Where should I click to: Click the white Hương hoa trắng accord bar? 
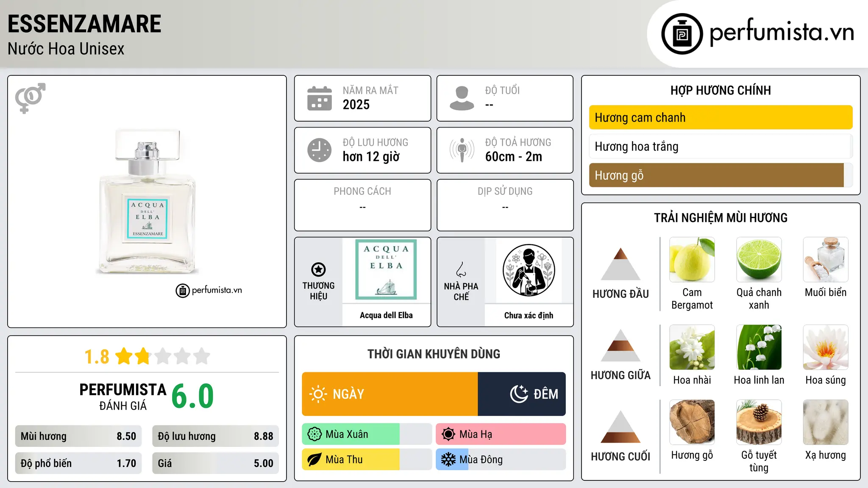(721, 146)
